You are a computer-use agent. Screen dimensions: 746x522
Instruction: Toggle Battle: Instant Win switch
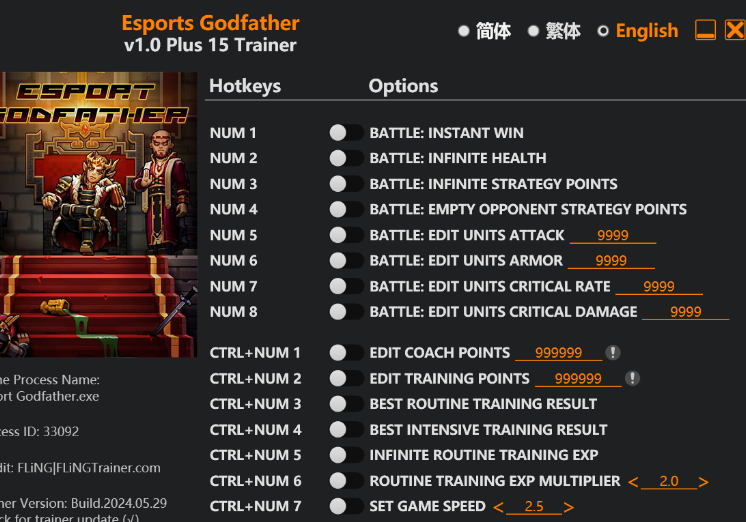346,133
